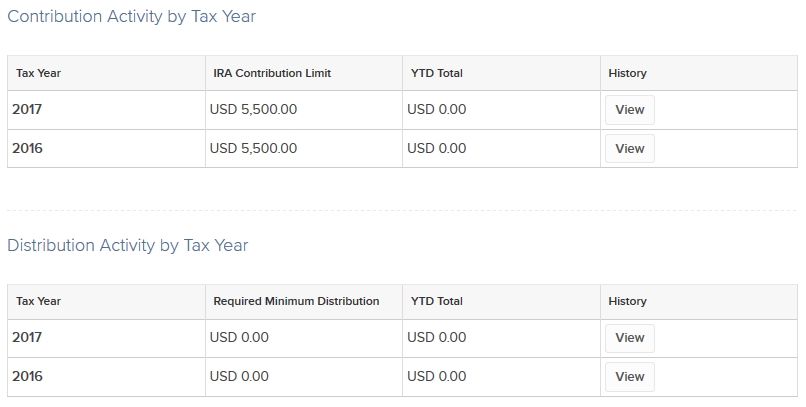Click History header in contribution table
Image resolution: width=806 pixels, height=407 pixels.
[627, 73]
